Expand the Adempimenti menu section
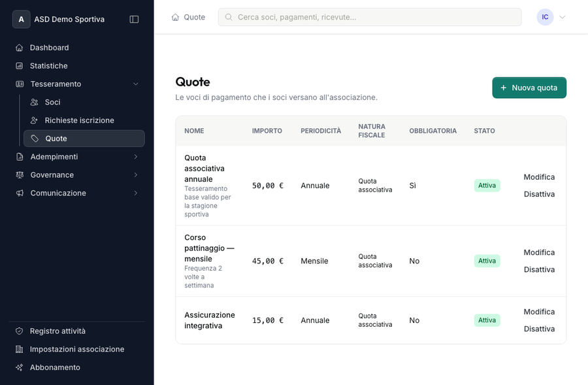588x385 pixels. tap(136, 157)
